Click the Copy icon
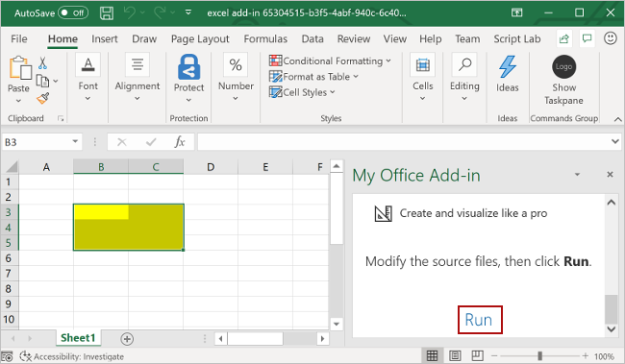The height and width of the screenshot is (364, 625). pos(42,81)
